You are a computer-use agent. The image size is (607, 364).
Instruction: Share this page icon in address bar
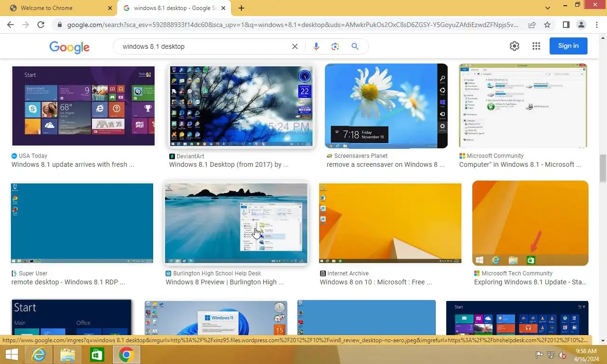[532, 25]
